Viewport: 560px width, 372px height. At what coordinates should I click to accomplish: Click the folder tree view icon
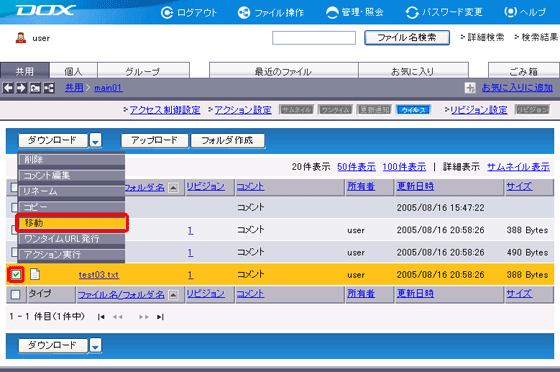click(x=49, y=88)
